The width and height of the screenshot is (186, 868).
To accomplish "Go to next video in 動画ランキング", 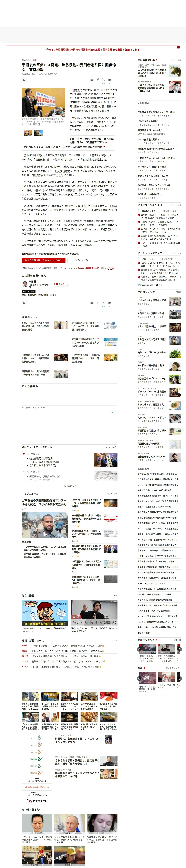I will coord(180,649).
